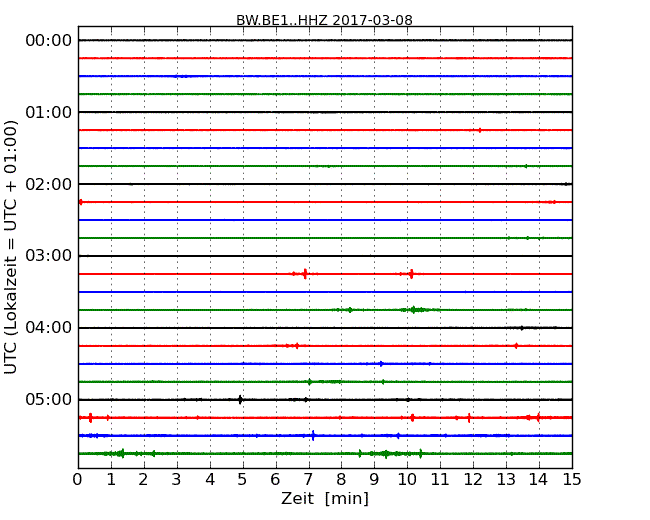Click the red spike near minute 7 after 03:00
Image resolution: width=650 pixels, height=520 pixels.
pos(305,274)
